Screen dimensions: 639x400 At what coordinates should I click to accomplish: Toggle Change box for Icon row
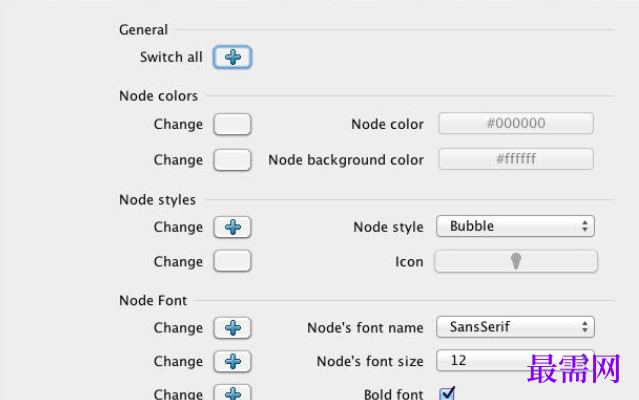tap(232, 261)
